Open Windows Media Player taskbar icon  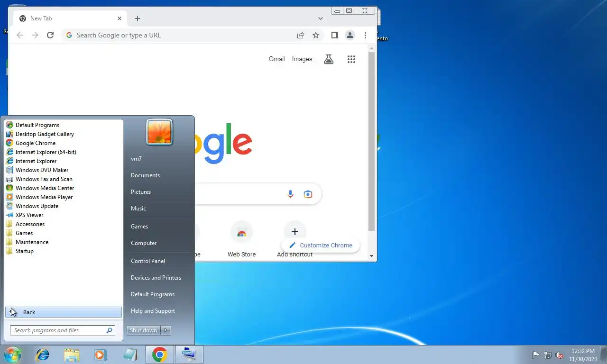click(100, 355)
